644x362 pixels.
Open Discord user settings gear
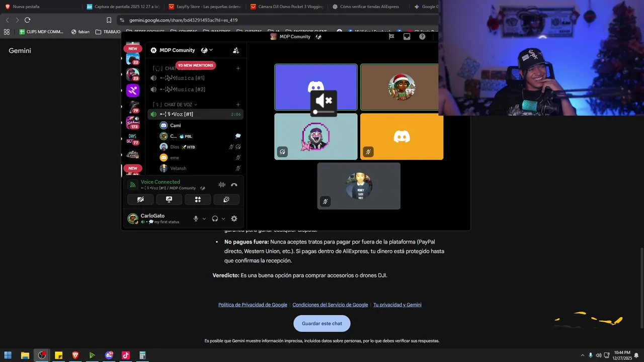[x=234, y=219]
